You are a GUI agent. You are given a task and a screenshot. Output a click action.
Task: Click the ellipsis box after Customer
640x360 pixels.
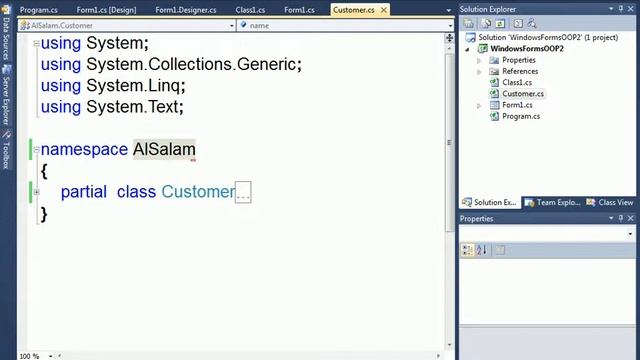point(243,192)
